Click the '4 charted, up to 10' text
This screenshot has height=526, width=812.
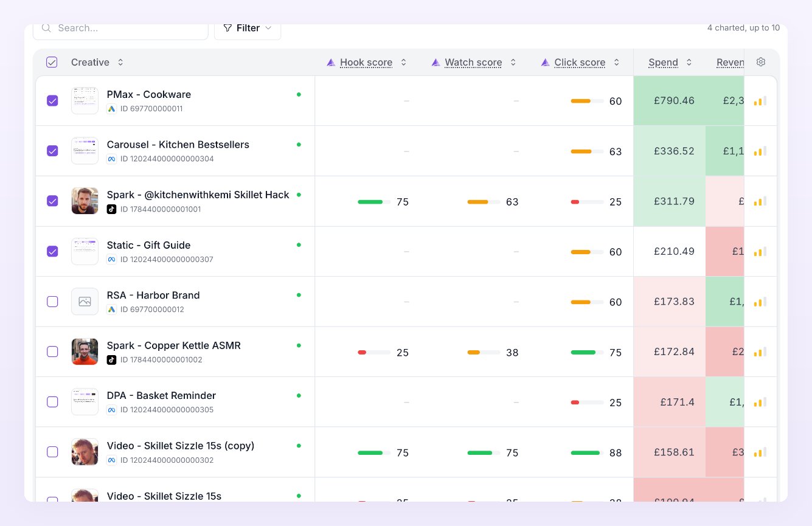pyautogui.click(x=743, y=28)
